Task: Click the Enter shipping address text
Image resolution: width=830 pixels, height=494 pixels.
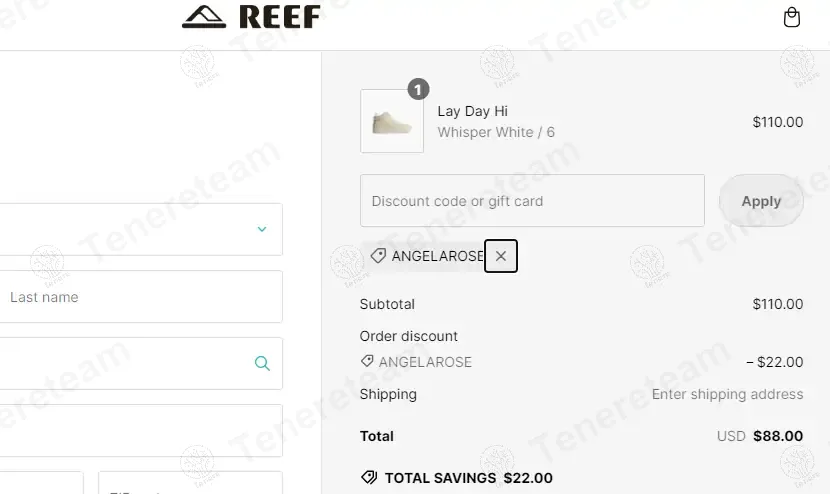Action: tap(727, 394)
